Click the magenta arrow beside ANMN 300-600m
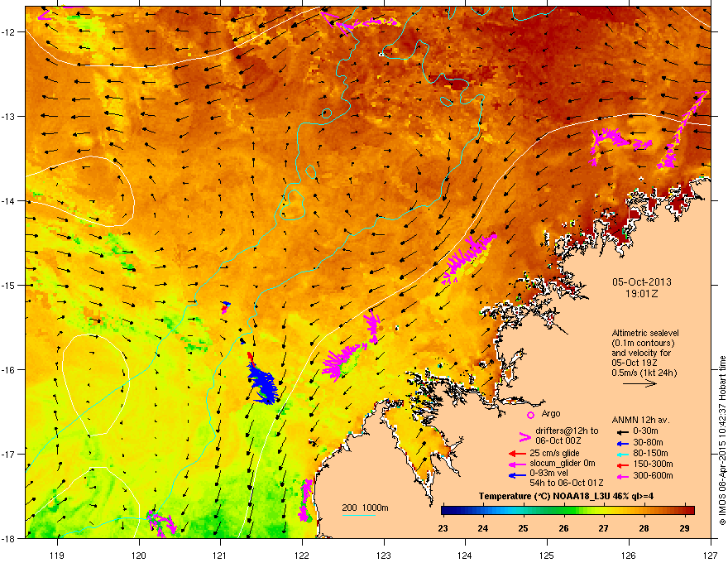This screenshot has height=563, width=728. click(x=621, y=475)
